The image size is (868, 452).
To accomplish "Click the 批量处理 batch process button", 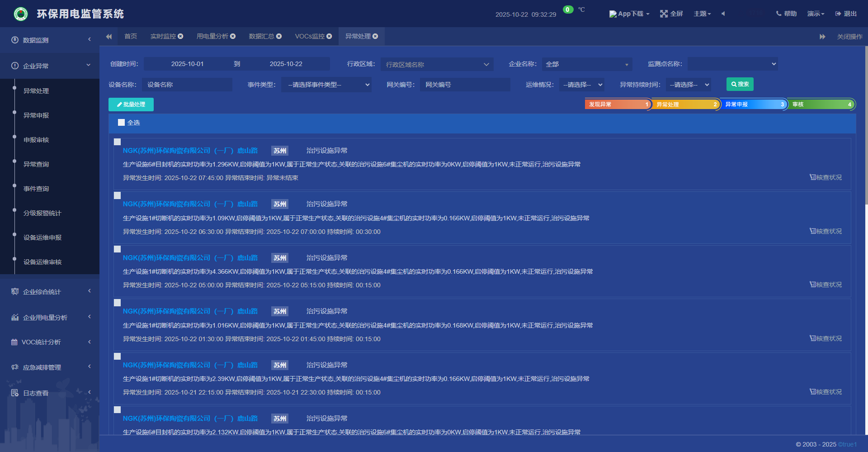I will pos(131,105).
